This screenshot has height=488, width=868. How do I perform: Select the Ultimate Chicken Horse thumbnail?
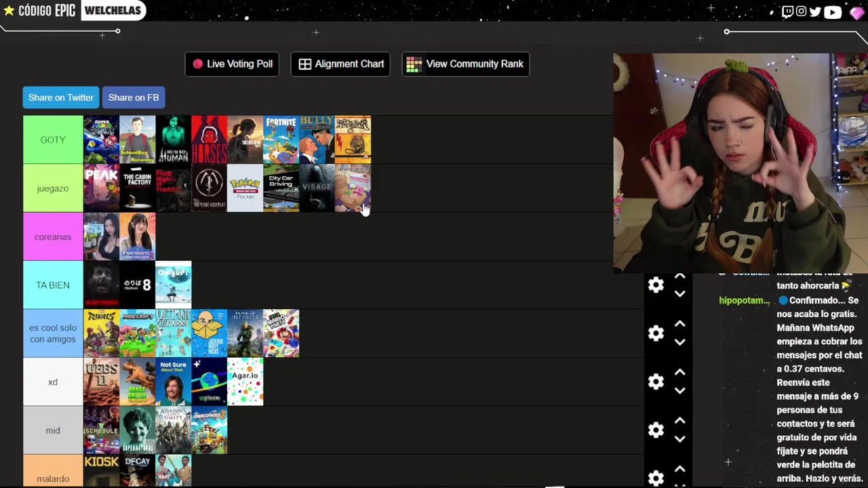pyautogui.click(x=173, y=333)
